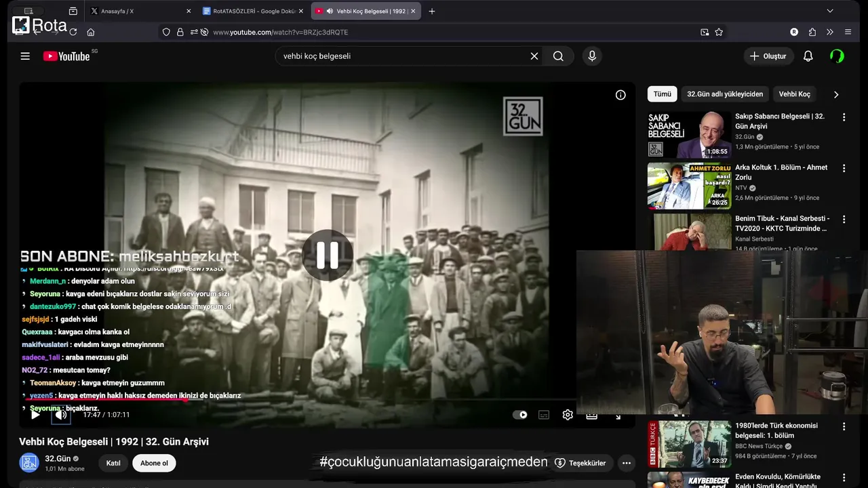
Task: Click the Katıl join button
Action: 113,464
